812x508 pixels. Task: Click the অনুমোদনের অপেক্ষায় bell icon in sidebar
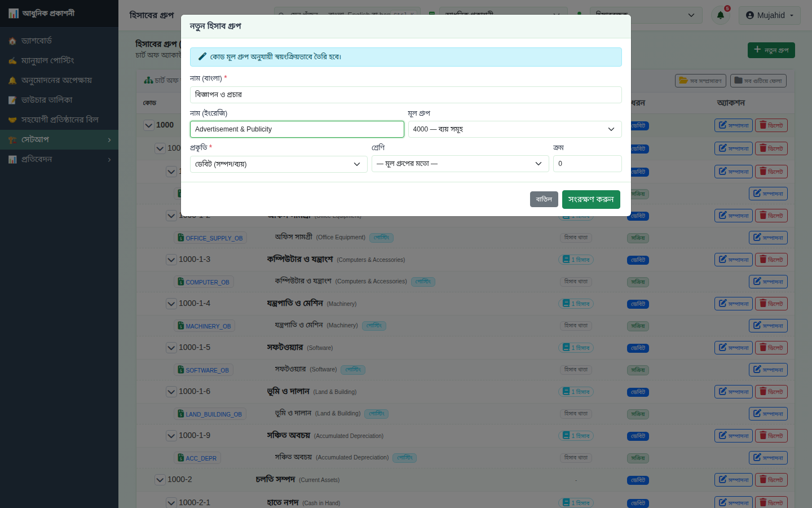[x=12, y=81]
